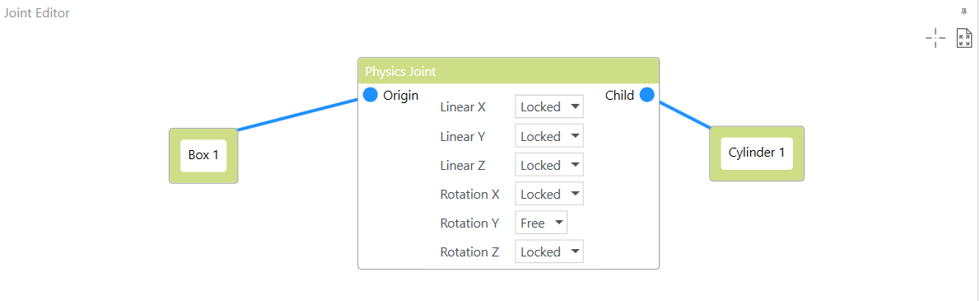This screenshot has height=301, width=980.
Task: Click the pin icon of Joint Editor panel
Action: [964, 12]
